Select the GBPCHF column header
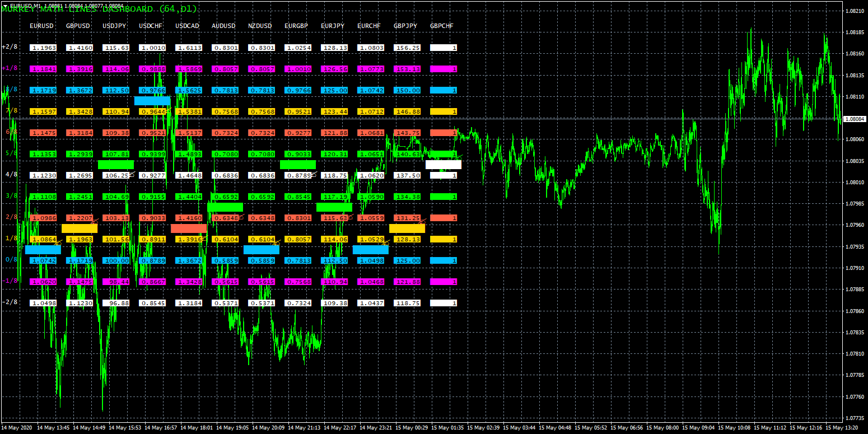 point(442,26)
